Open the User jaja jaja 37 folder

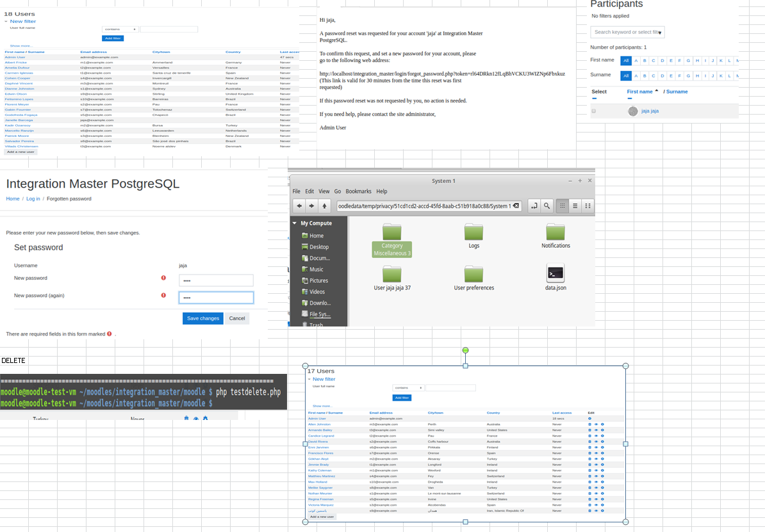tap(391, 278)
